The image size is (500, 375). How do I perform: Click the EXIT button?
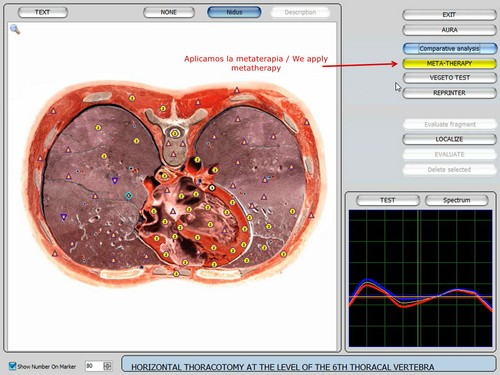(449, 15)
